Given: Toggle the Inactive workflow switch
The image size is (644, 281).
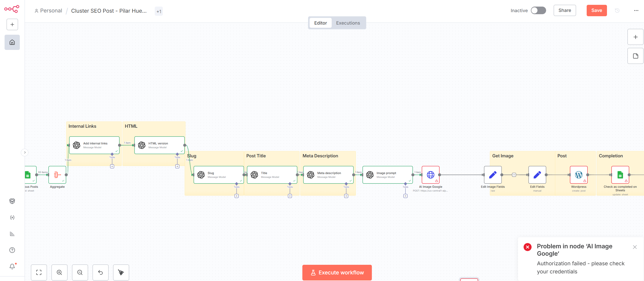Looking at the screenshot, I should [538, 10].
